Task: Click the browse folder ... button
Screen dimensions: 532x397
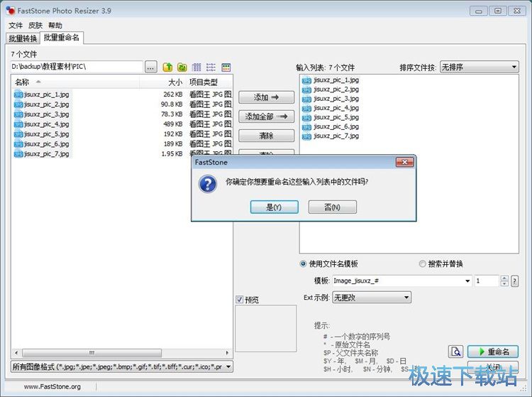Action: point(150,67)
